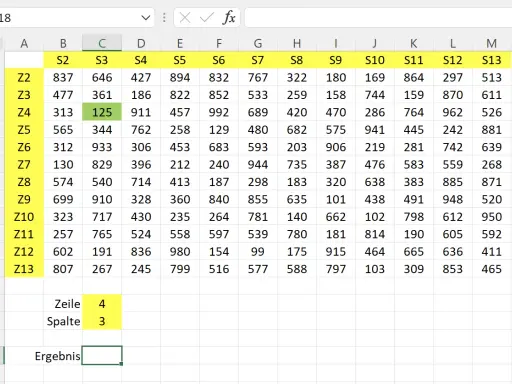Viewport: 512px width, 384px height.
Task: Select the yellow Zeile value cell 4
Action: pyautogui.click(x=102, y=304)
